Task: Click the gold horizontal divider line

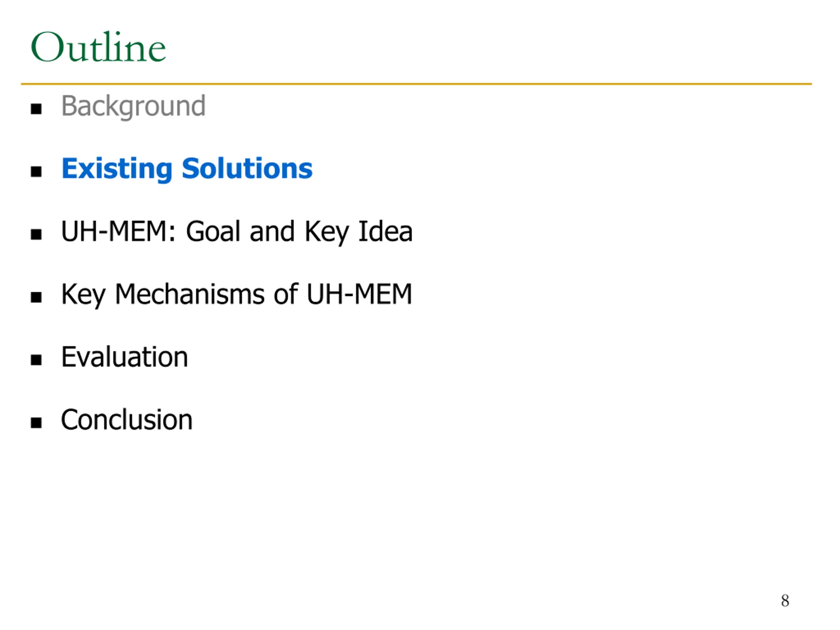Action: coord(416,84)
